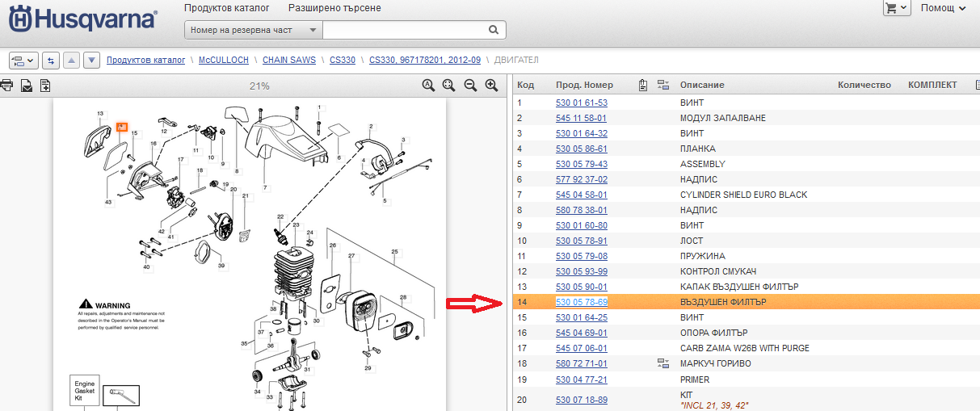Image resolution: width=980 pixels, height=411 pixels.
Task: Select the КАПАК ВЪЗДУШЕН ФИЛТЪР description
Action: point(739,287)
